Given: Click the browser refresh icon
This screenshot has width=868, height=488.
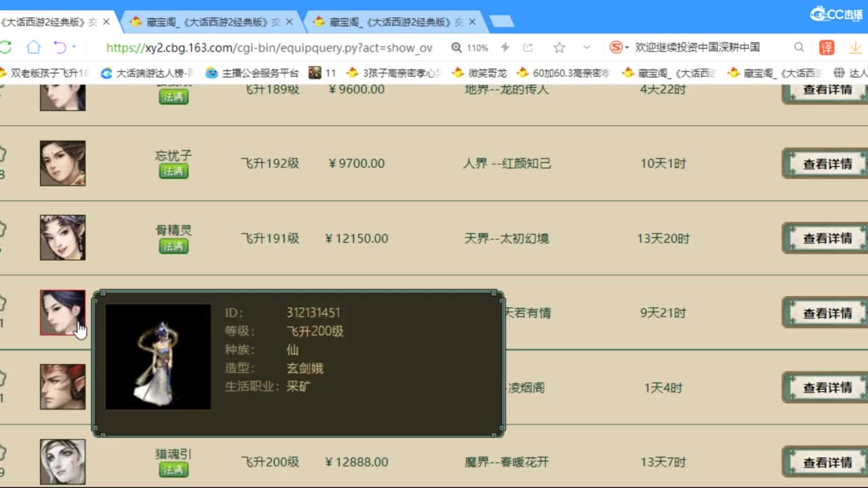Looking at the screenshot, I should [x=5, y=47].
